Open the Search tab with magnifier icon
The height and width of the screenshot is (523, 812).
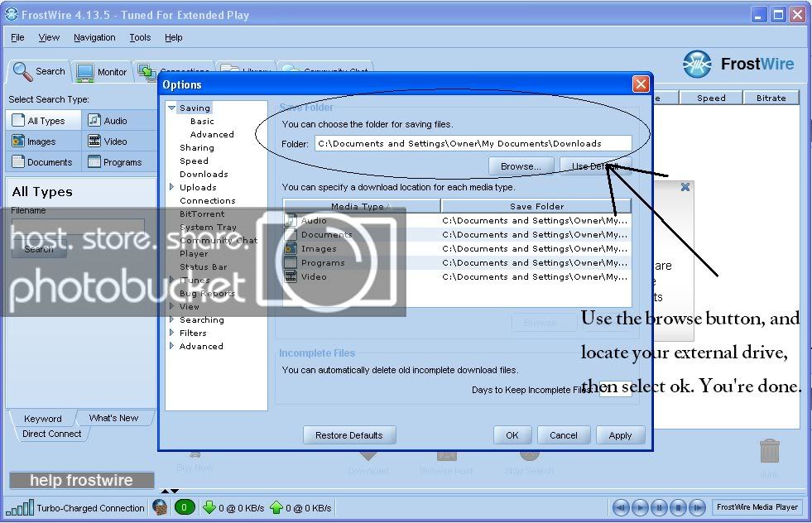[40, 71]
